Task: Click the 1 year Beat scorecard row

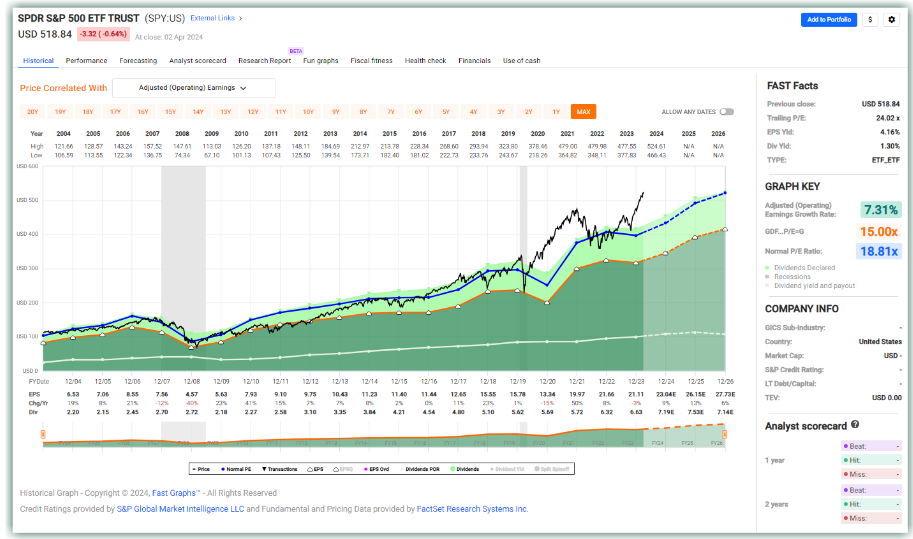Action: [x=872, y=446]
